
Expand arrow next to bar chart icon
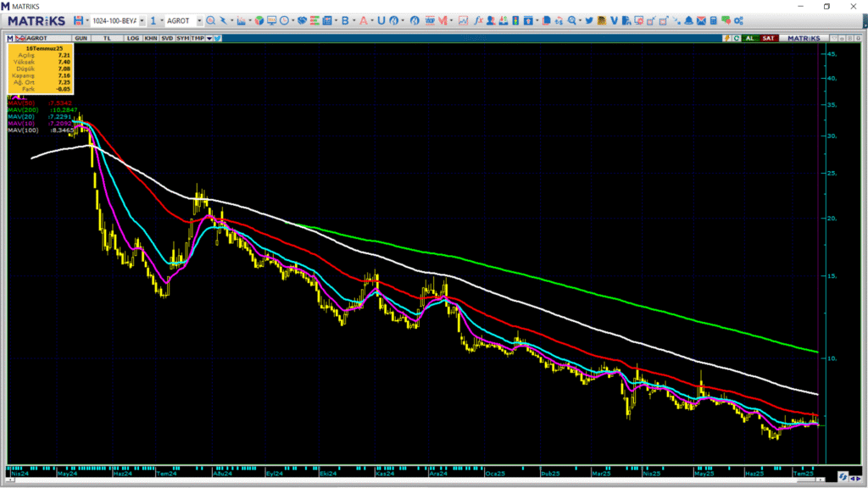[250, 20]
